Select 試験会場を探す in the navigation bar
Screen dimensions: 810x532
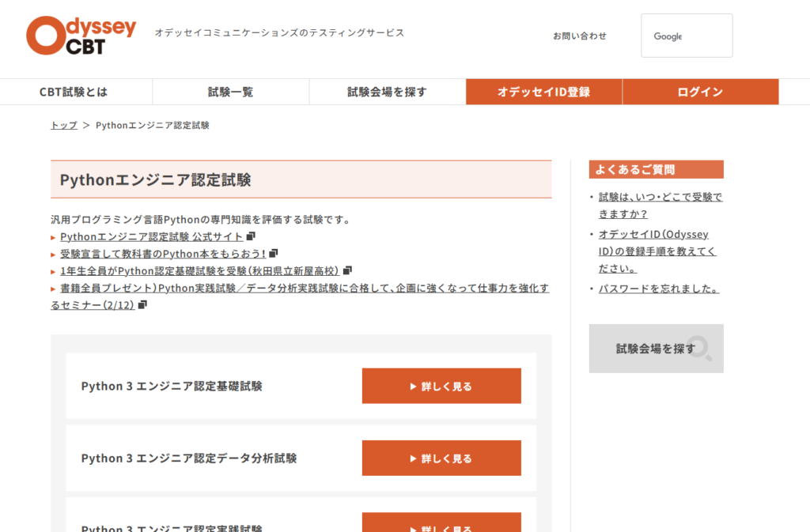click(x=387, y=92)
